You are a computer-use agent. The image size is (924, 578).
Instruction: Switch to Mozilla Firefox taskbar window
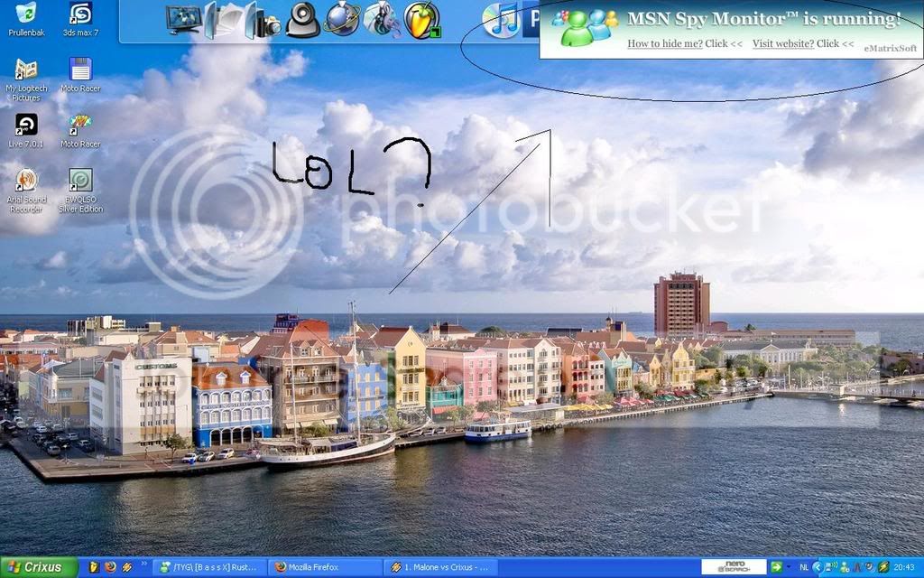[326, 567]
